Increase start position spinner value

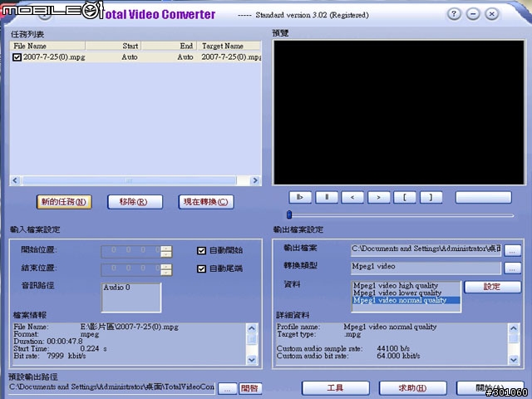pos(166,249)
